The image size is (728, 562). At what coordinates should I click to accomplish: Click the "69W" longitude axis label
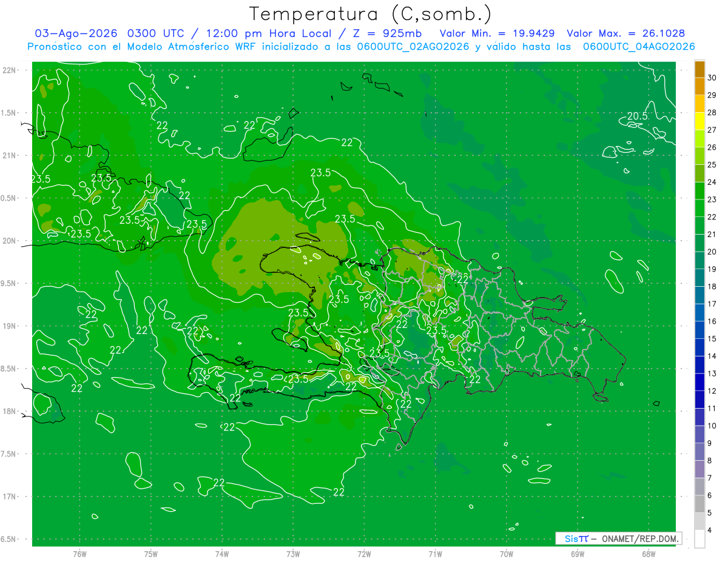coord(578,554)
